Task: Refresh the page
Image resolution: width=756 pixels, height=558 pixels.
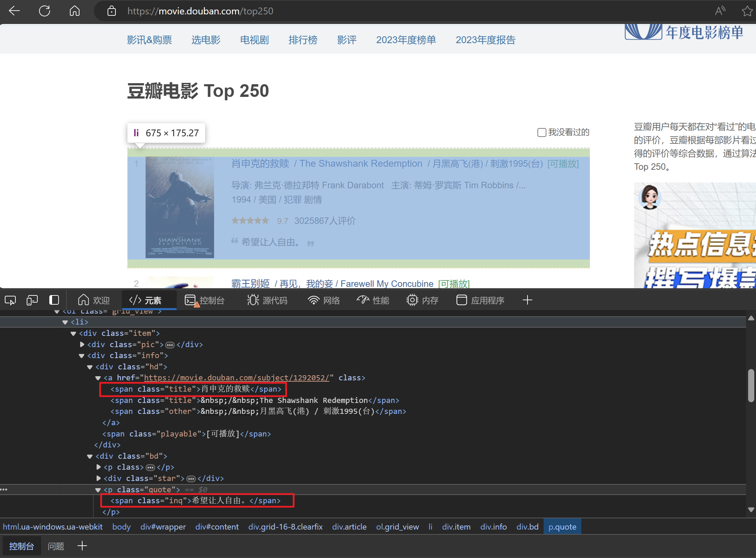Action: tap(45, 11)
